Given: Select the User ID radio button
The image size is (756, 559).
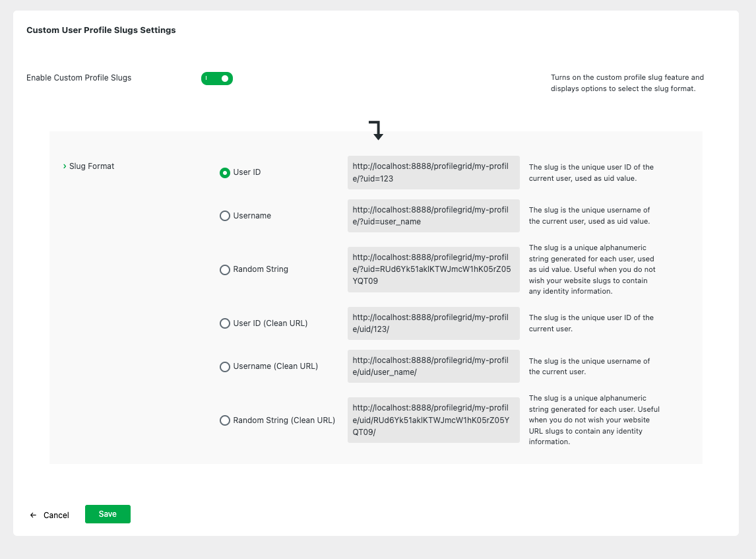Looking at the screenshot, I should click(225, 172).
